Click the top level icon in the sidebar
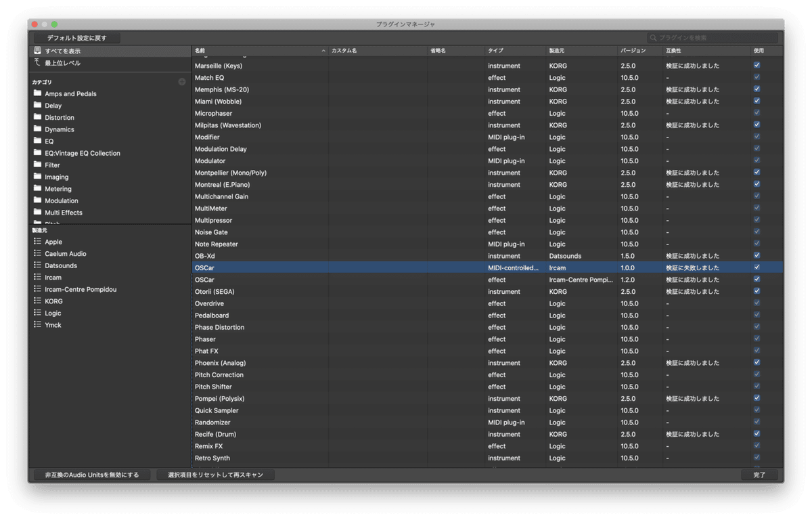This screenshot has width=812, height=520. (38, 62)
